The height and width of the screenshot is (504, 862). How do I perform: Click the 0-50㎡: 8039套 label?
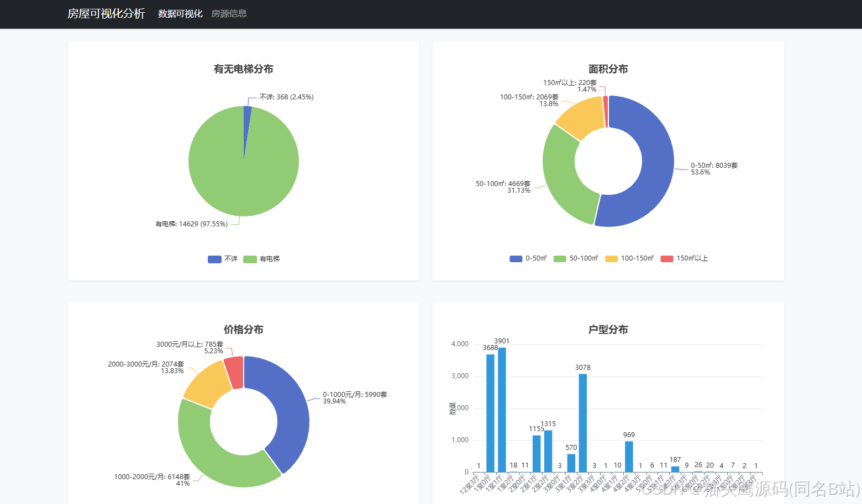click(714, 169)
